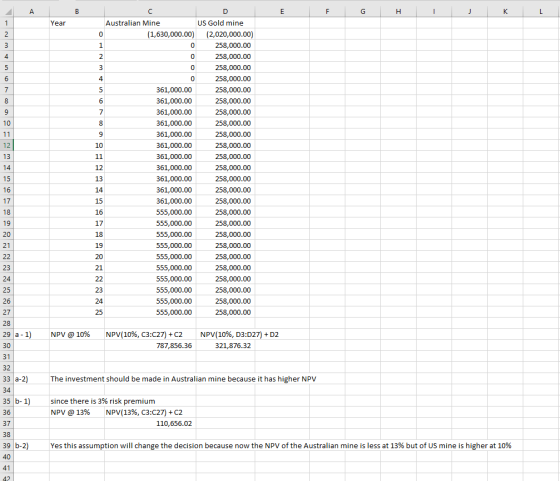This screenshot has height=481, width=560.
Task: Click the 'Australian Mine' header cell
Action: coord(150,23)
